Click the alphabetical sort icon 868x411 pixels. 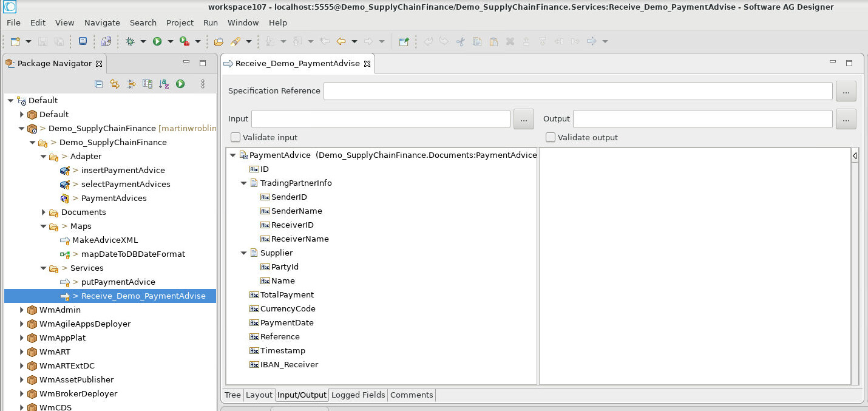pos(164,84)
